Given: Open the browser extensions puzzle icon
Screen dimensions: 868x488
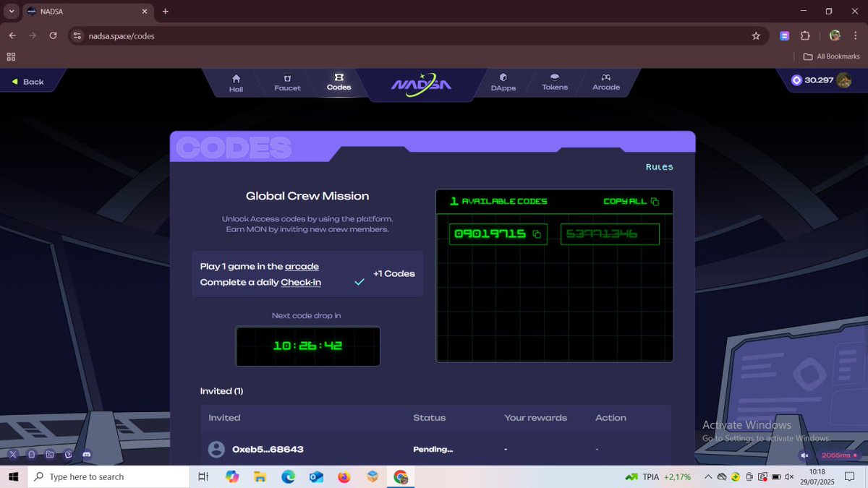Looking at the screenshot, I should (805, 35).
